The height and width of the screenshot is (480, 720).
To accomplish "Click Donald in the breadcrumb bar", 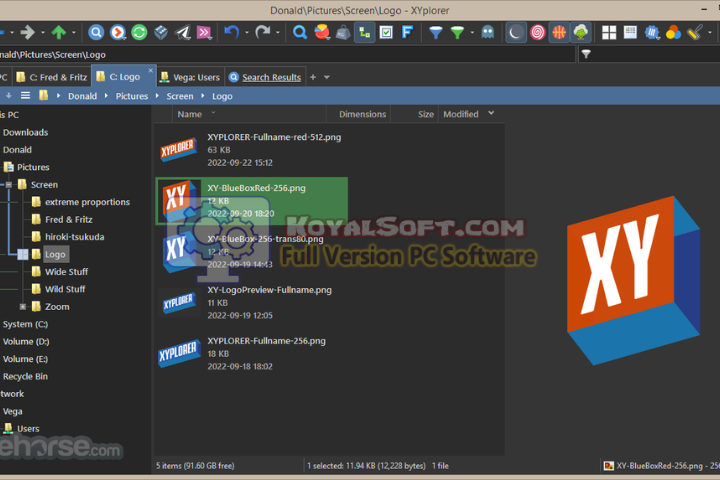I will click(x=83, y=96).
